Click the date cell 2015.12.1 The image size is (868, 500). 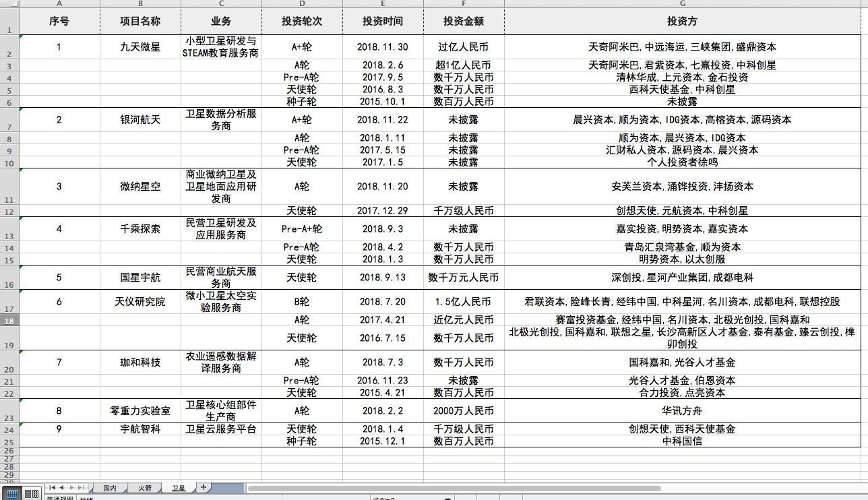pos(383,441)
